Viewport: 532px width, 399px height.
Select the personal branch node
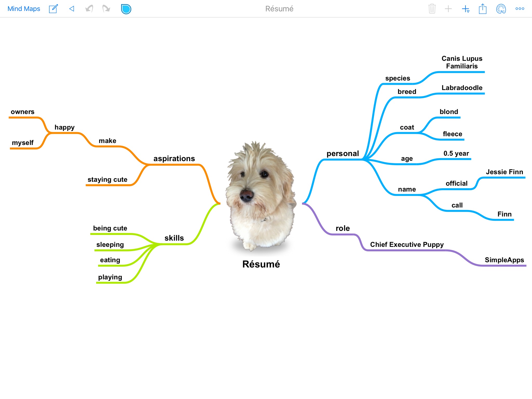pyautogui.click(x=343, y=154)
